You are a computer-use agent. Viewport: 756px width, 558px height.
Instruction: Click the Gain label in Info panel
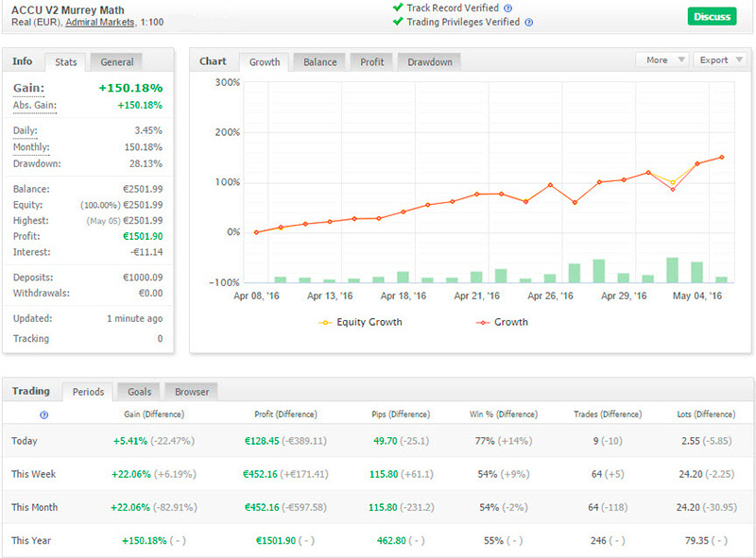(x=28, y=88)
